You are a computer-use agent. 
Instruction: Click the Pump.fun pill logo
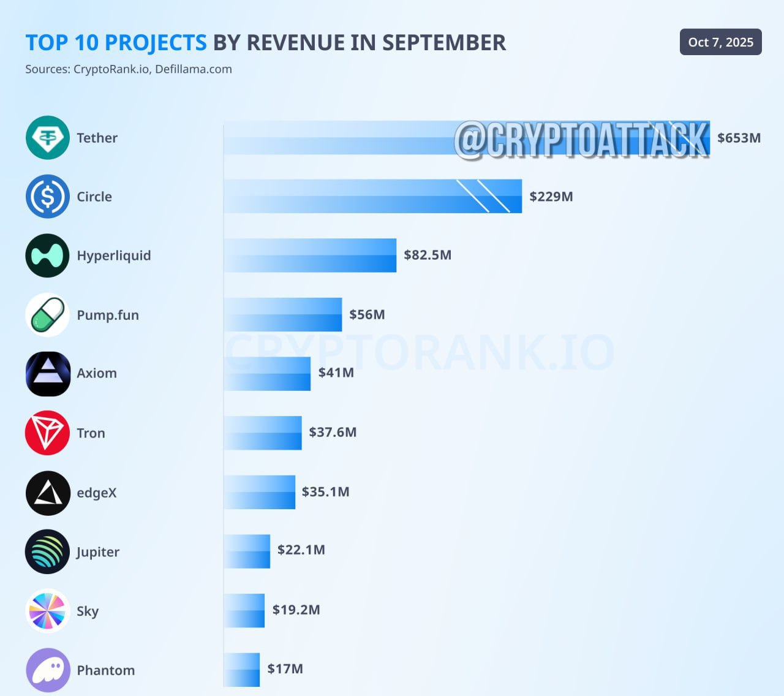click(x=48, y=315)
